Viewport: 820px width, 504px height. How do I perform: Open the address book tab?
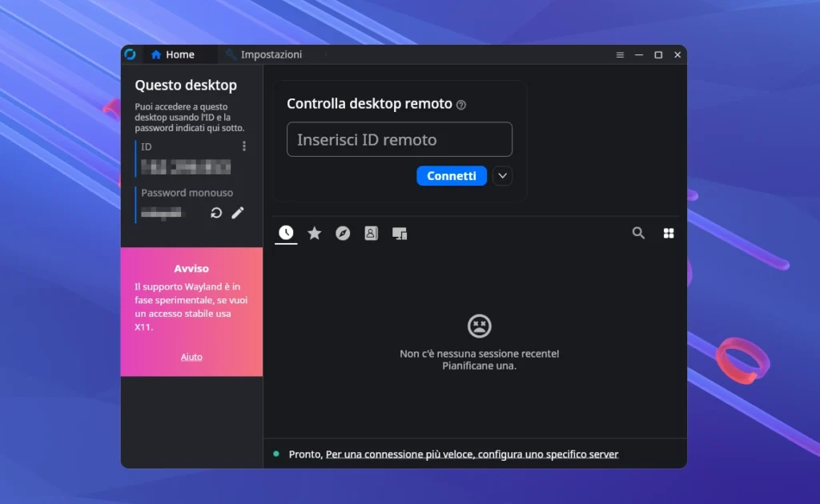(371, 233)
